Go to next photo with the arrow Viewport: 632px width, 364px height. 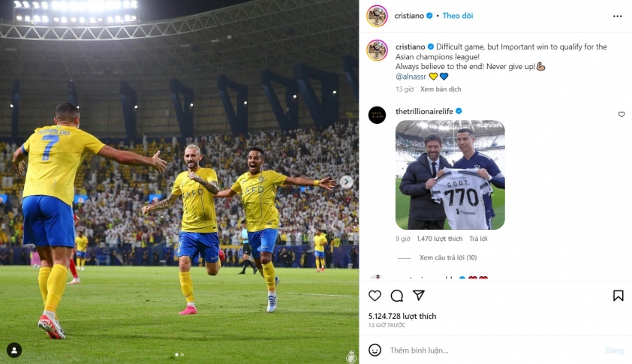(x=346, y=182)
